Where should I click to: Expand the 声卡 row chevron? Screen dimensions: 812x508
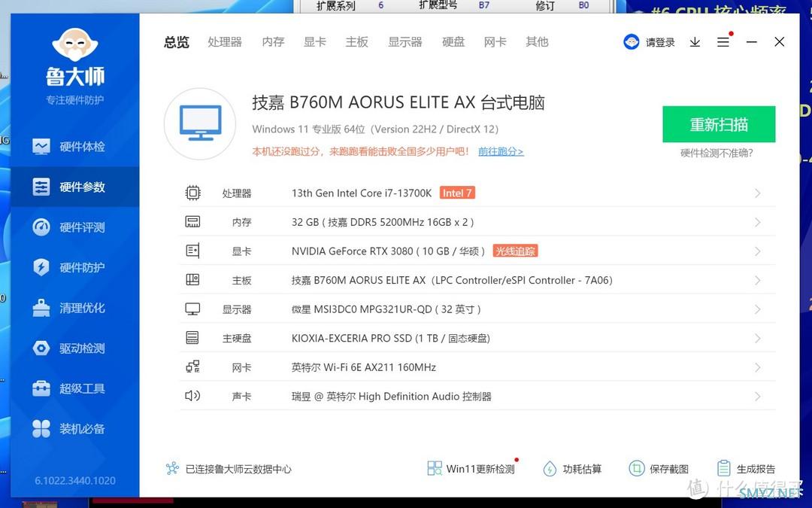pyautogui.click(x=757, y=397)
